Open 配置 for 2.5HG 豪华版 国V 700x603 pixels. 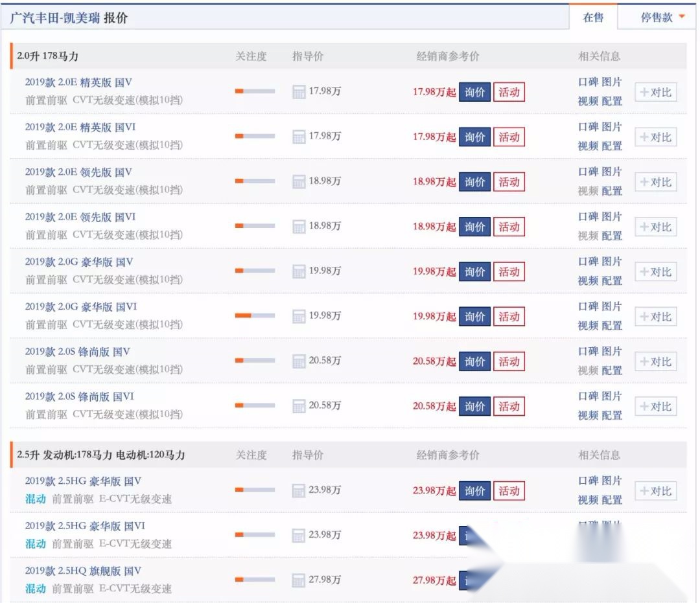click(x=612, y=500)
